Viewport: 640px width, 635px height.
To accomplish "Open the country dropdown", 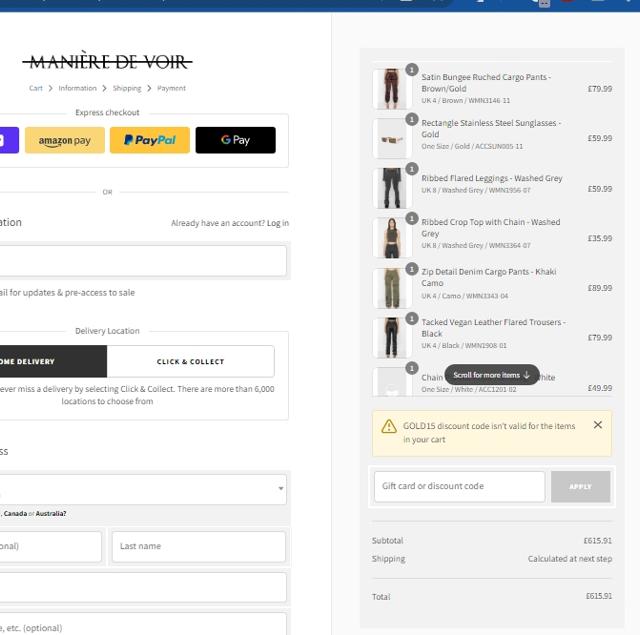I will [x=143, y=489].
